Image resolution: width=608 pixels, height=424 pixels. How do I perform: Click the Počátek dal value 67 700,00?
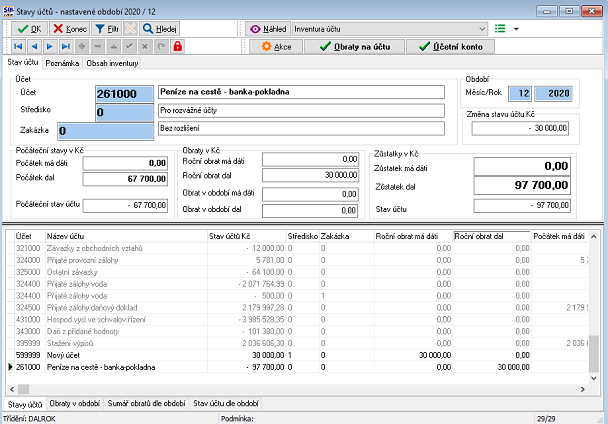pos(125,179)
